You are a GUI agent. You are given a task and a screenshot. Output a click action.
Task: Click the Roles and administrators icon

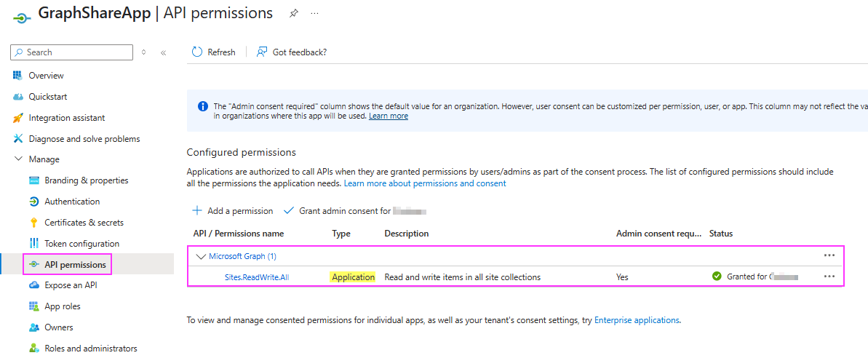coord(33,348)
